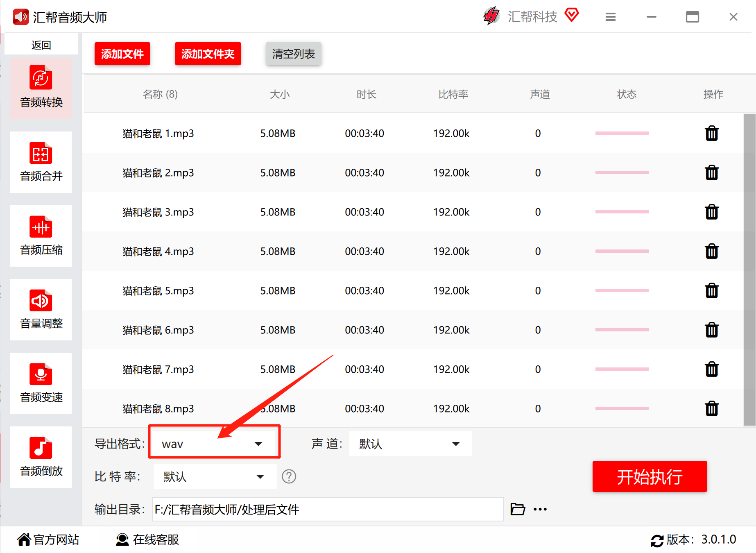The height and width of the screenshot is (553, 756).
Task: Click progress bar of 猫和老鼠 8.mp3
Action: pyautogui.click(x=622, y=408)
